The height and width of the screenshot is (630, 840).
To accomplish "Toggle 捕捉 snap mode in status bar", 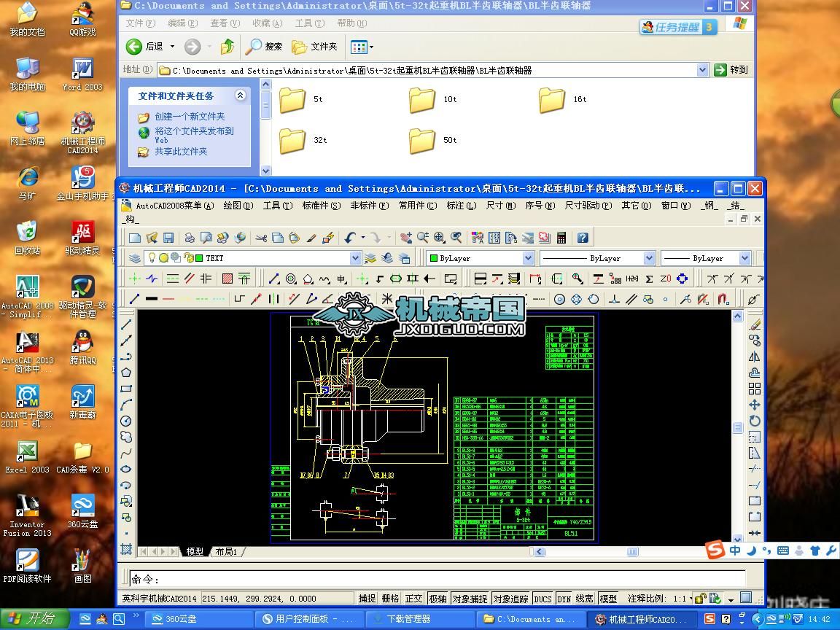I will click(367, 599).
